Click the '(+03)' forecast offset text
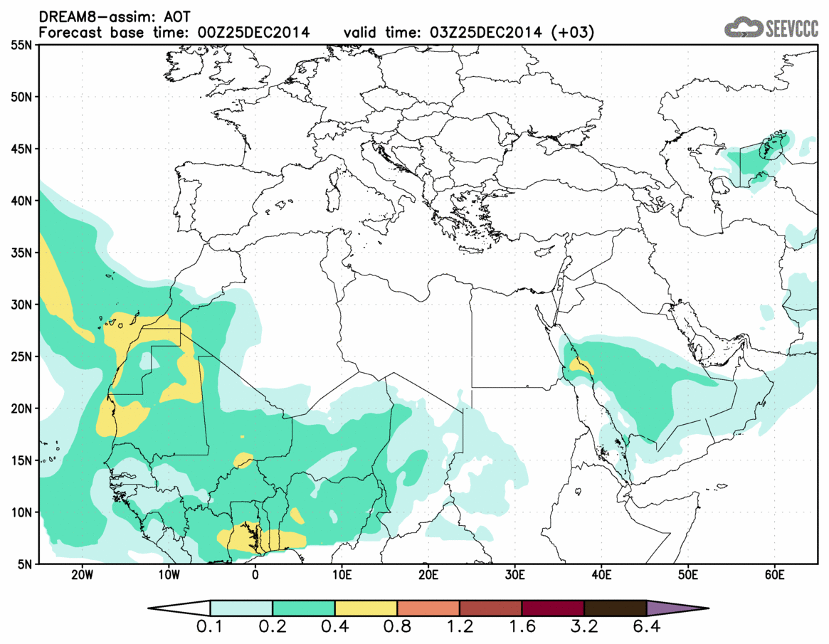Viewport: 829px width, 644px height. [x=573, y=33]
